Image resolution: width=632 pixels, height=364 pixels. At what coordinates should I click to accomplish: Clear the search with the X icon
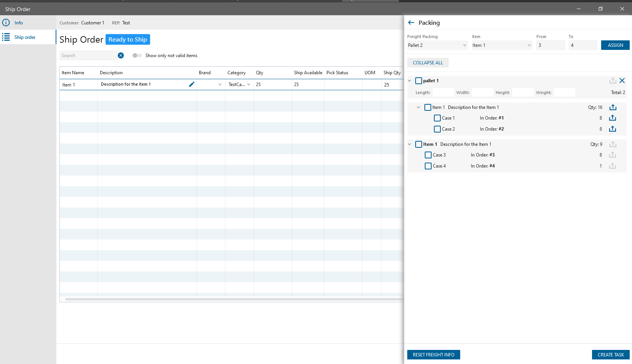coord(121,56)
